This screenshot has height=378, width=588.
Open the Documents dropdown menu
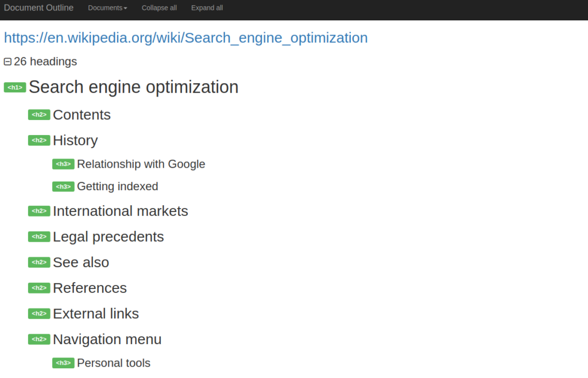(107, 8)
